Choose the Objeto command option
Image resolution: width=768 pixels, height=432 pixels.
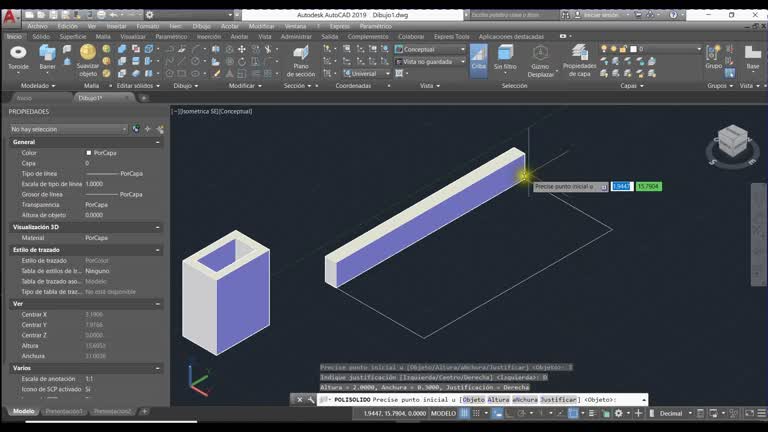(x=473, y=400)
